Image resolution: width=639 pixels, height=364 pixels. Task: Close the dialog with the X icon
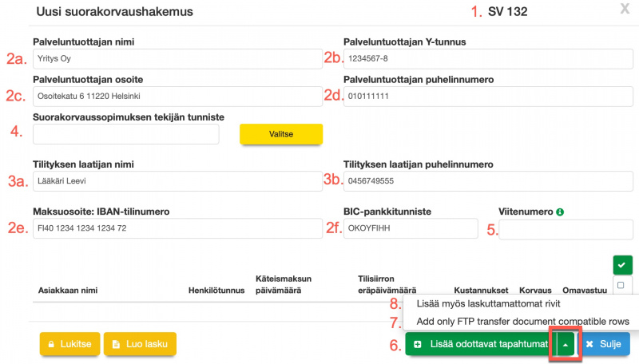coord(624,10)
